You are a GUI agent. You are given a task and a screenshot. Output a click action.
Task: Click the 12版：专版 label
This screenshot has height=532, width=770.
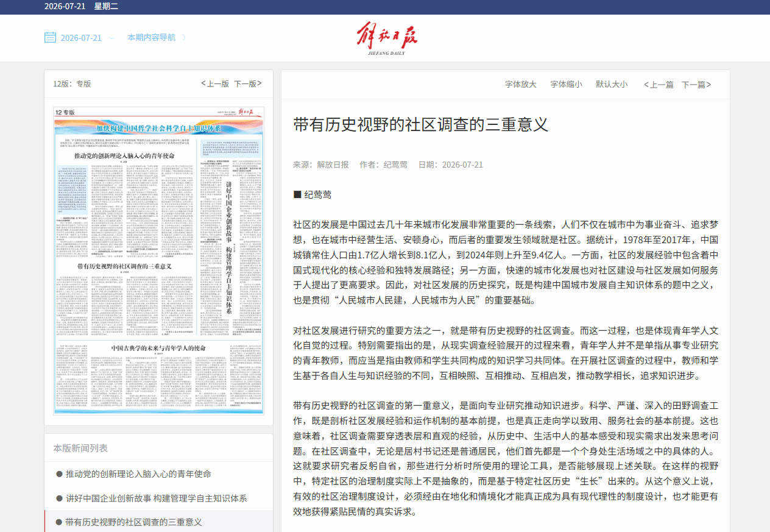(72, 83)
